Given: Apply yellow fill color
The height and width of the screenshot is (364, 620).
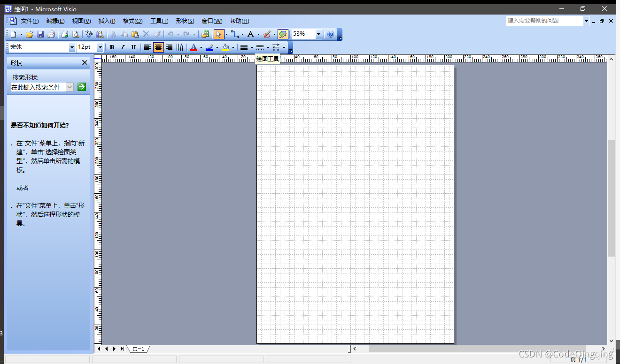Looking at the screenshot, I should 225,47.
